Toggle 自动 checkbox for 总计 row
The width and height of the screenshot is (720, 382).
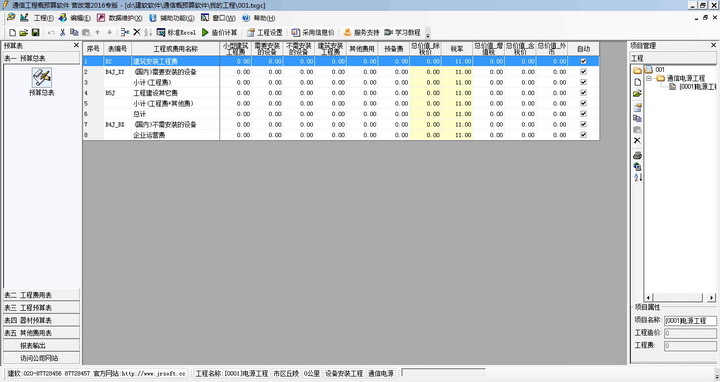(x=583, y=114)
